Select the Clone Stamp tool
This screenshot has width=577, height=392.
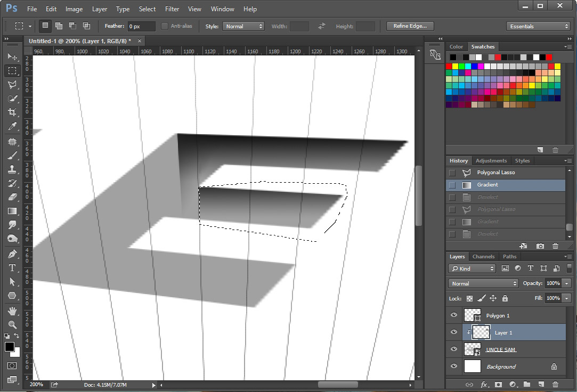click(x=12, y=168)
